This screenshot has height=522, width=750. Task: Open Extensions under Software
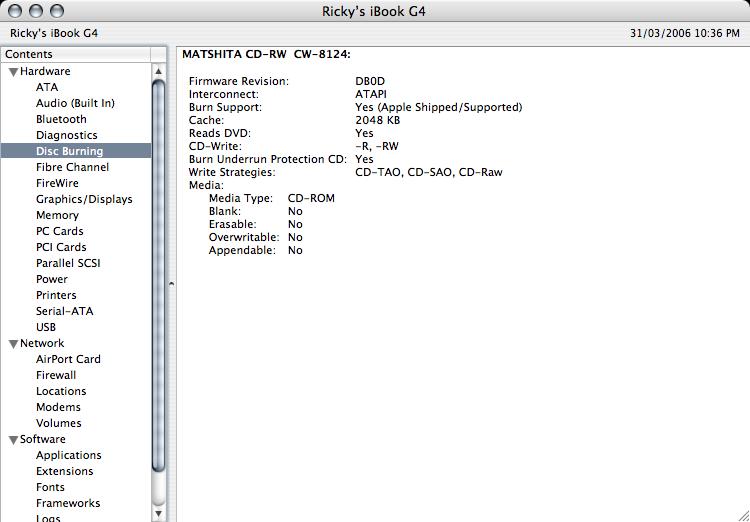[65, 471]
